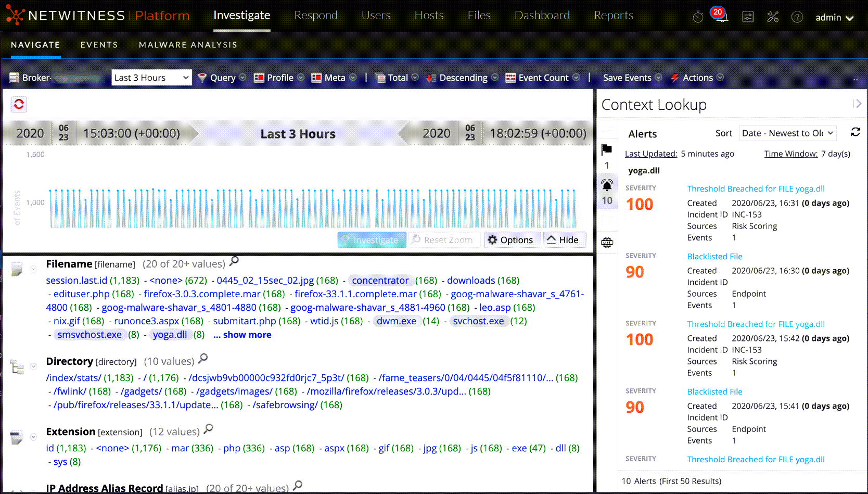Collapse the Context Lookup panel
The height and width of the screenshot is (494, 868).
pos(856,104)
